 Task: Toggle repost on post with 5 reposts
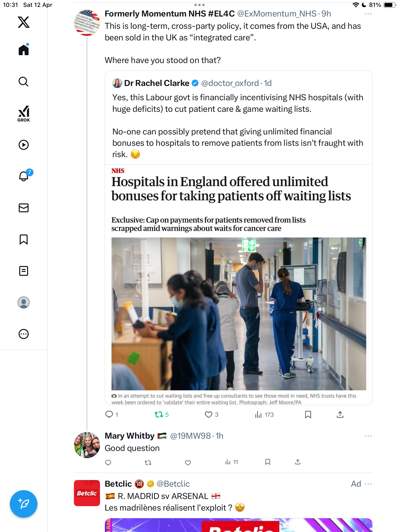[x=162, y=415]
